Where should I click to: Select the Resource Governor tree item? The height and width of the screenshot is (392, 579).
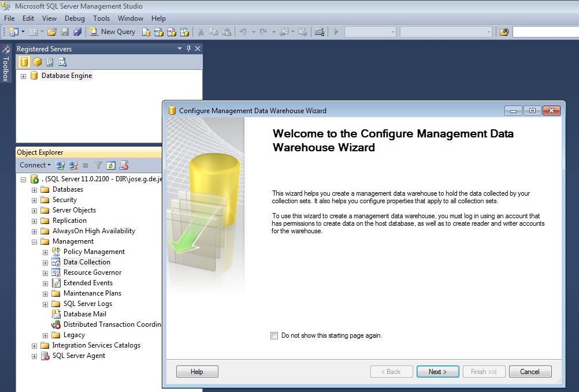coord(92,272)
